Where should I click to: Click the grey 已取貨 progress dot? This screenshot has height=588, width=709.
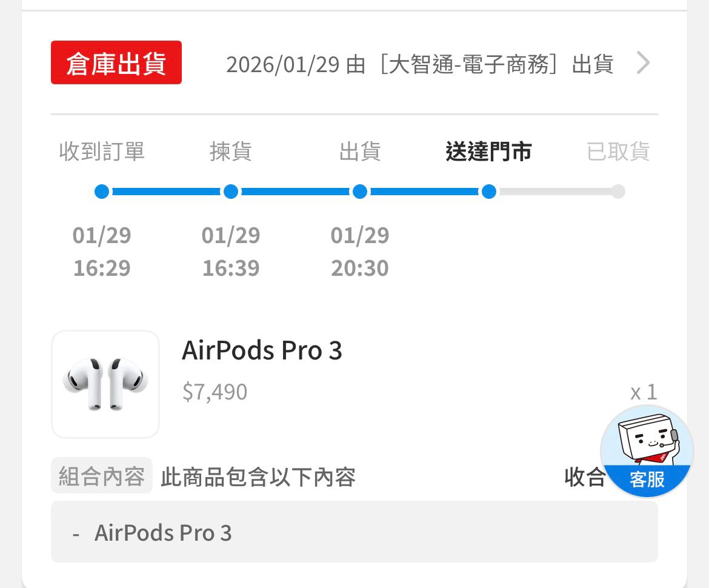[x=618, y=192]
